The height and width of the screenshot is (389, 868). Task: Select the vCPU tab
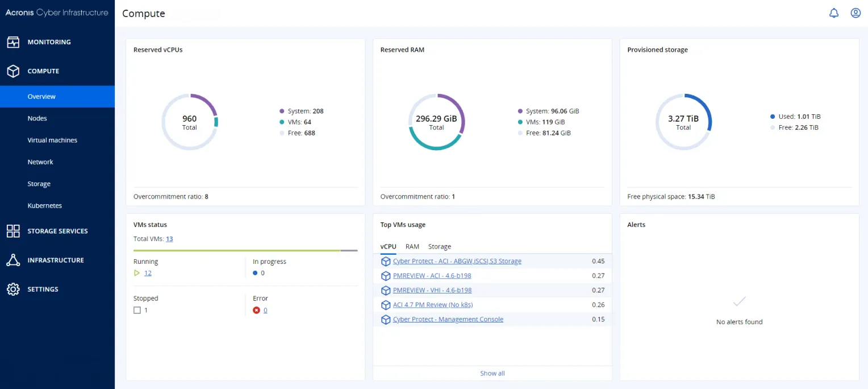(x=388, y=247)
